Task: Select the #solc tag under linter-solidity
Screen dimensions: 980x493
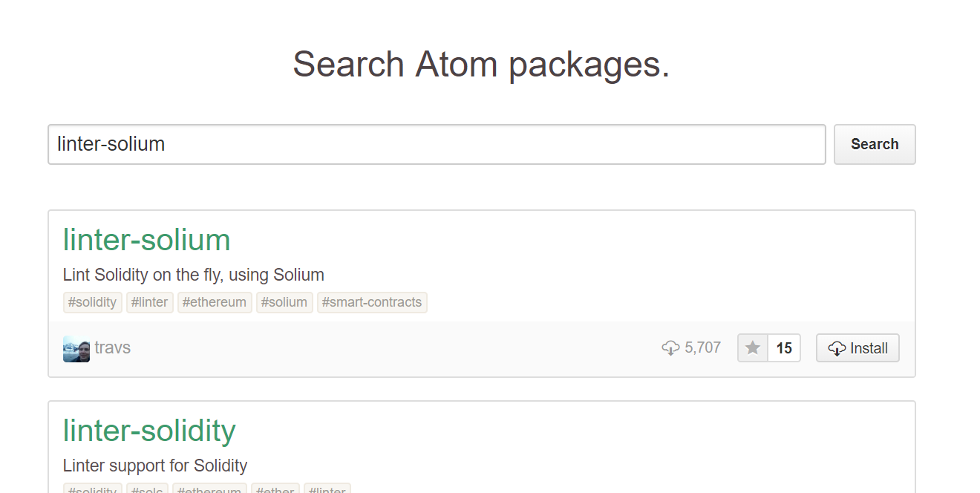Action: 147,490
